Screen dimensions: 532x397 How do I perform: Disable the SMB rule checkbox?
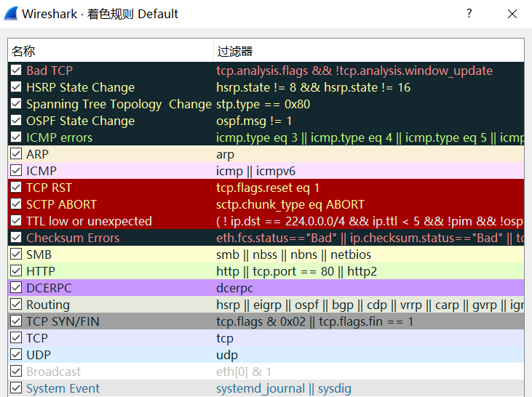[16, 254]
